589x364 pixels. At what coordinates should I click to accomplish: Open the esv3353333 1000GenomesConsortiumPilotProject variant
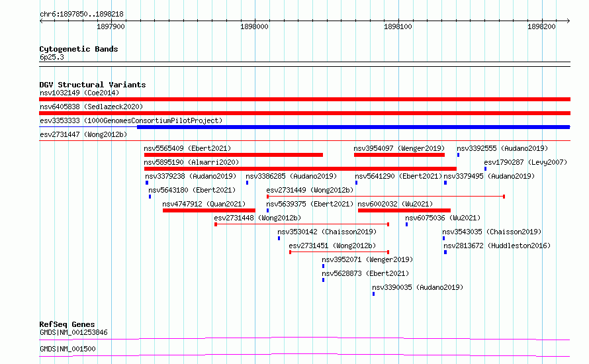pyautogui.click(x=131, y=120)
